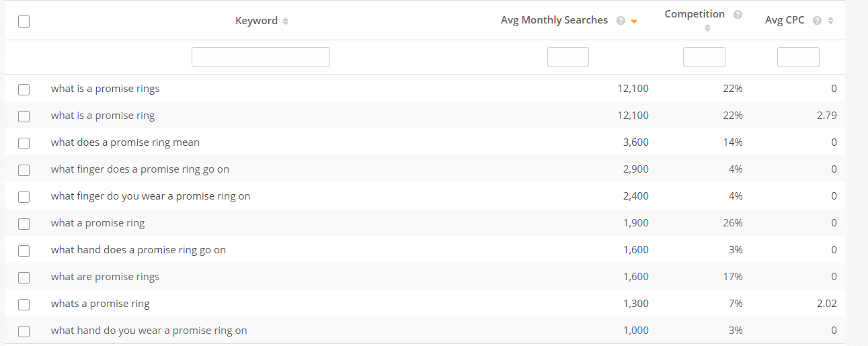Image resolution: width=868 pixels, height=346 pixels.
Task: Click 'what hand do you wear a promise ring on'
Action: (149, 331)
